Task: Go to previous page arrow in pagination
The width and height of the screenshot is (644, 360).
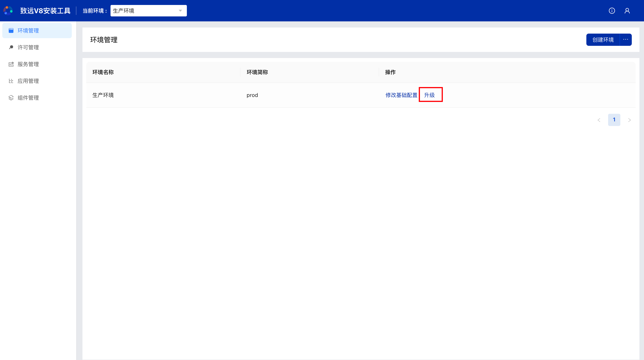Action: tap(599, 120)
